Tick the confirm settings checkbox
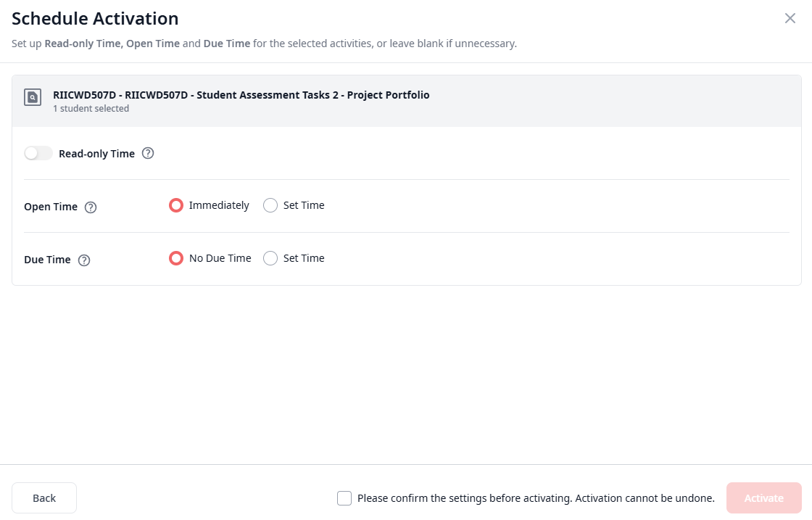Screen dimensions: 812x520 [x=344, y=498]
